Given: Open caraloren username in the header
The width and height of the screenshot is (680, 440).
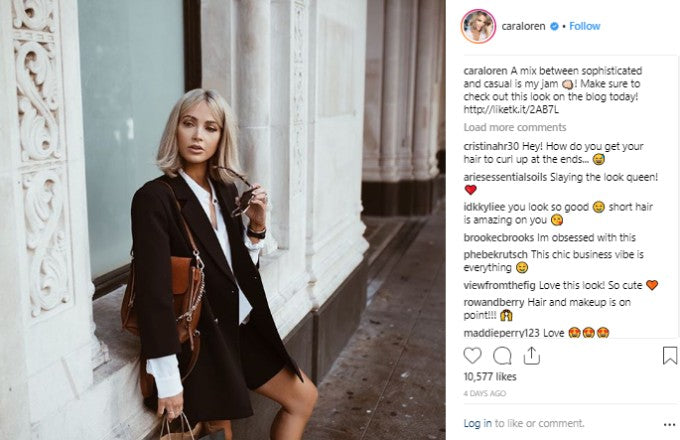Looking at the screenshot, I should (523, 26).
